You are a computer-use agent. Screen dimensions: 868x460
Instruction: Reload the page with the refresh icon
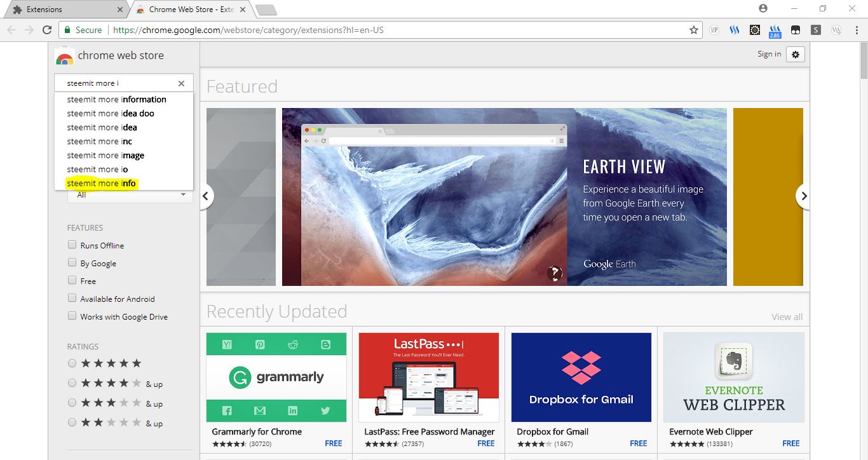click(x=47, y=30)
